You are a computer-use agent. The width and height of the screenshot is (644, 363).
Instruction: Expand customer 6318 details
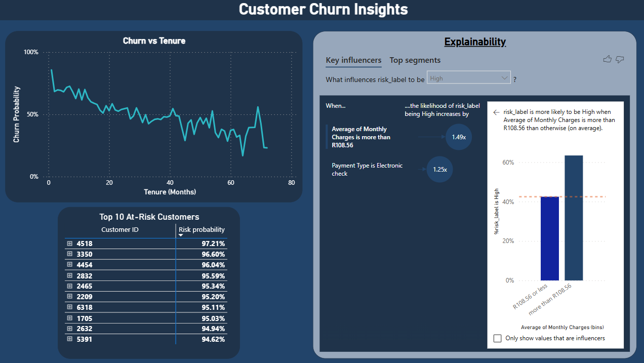[x=70, y=307]
